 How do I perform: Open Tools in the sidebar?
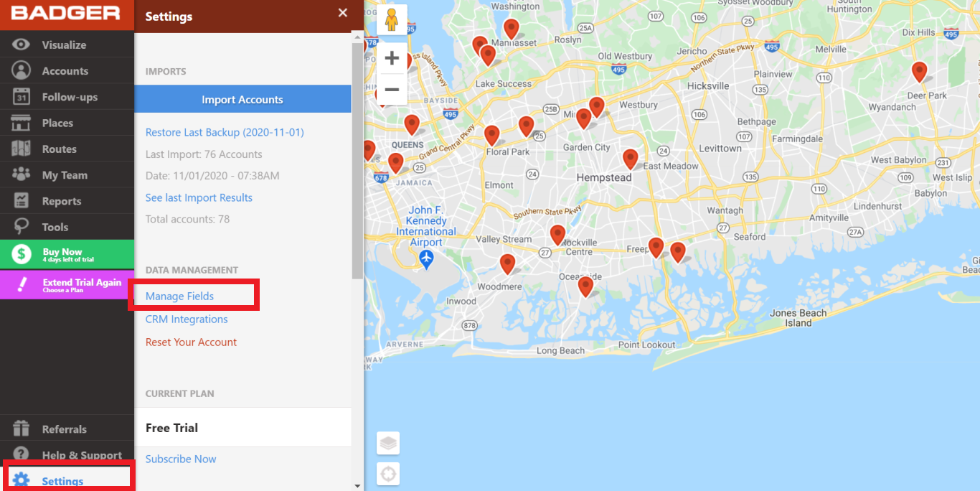pos(67,227)
